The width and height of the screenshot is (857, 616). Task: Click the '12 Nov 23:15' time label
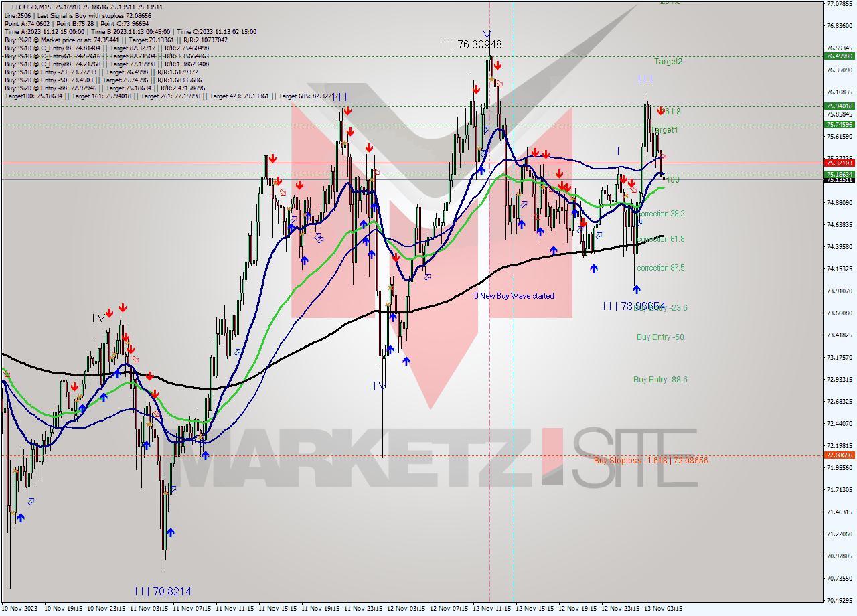(620, 609)
